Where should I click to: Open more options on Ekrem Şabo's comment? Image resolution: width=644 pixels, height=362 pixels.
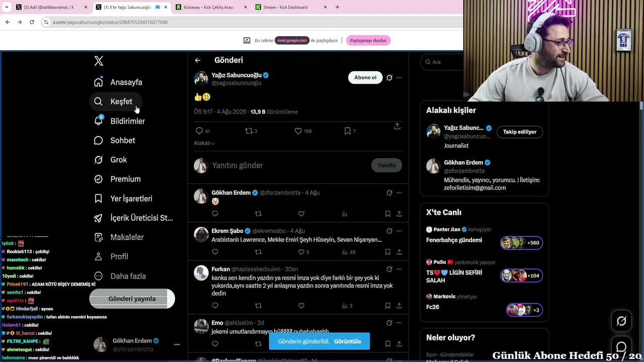[399, 231]
